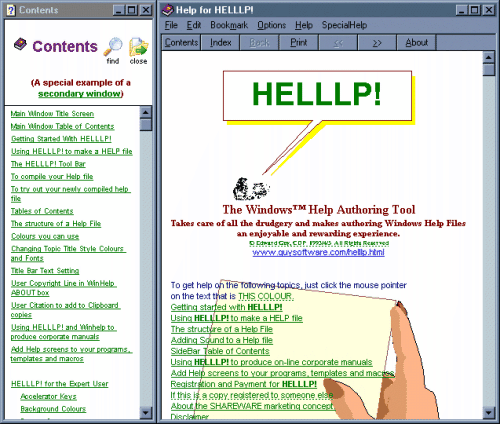Go to next topic with >> button
Screen dimensions: 500x424
click(x=377, y=43)
